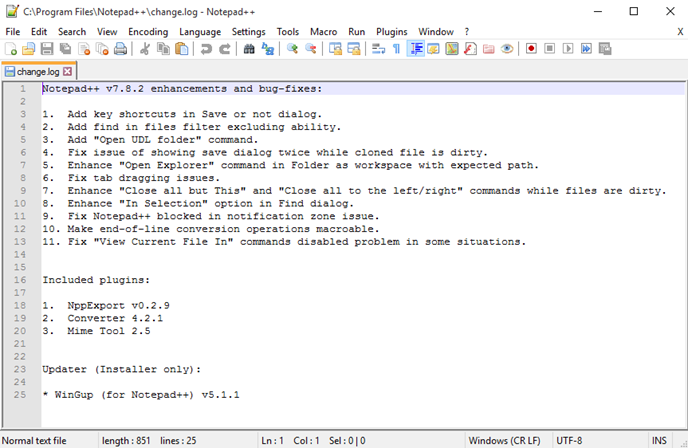This screenshot has height=448, width=688.
Task: Click the 'Updater (Installer only):' line
Action: [x=122, y=369]
